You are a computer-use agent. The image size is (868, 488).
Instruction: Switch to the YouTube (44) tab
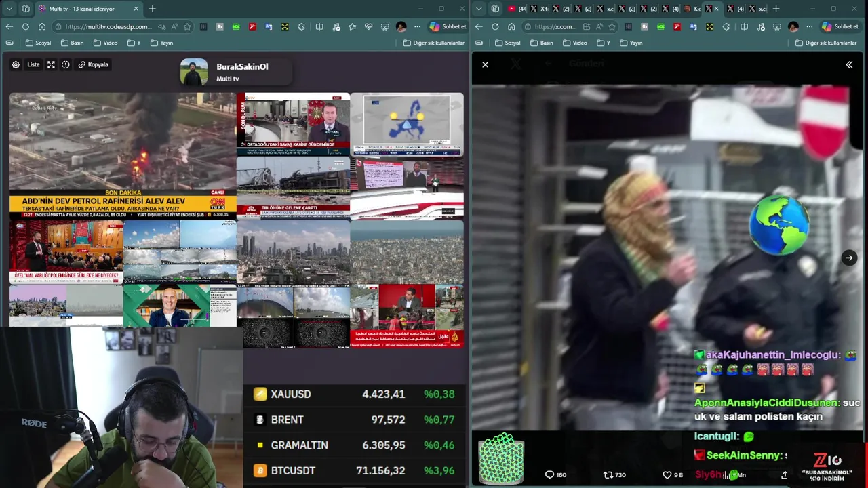[517, 9]
